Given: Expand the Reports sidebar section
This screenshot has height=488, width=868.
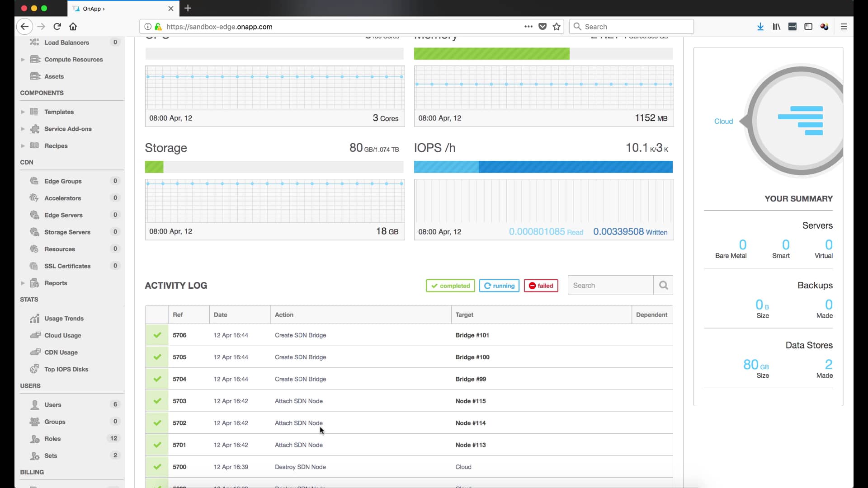Looking at the screenshot, I should coord(23,283).
